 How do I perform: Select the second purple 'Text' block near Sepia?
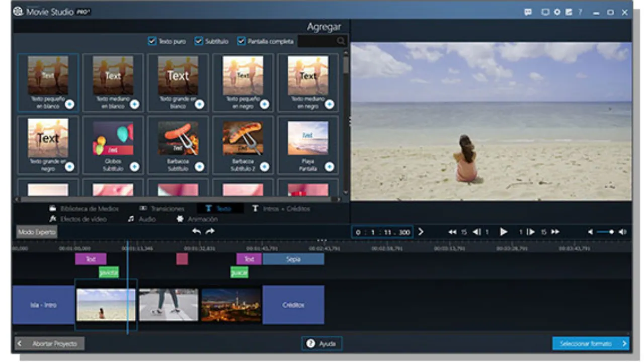[249, 259]
